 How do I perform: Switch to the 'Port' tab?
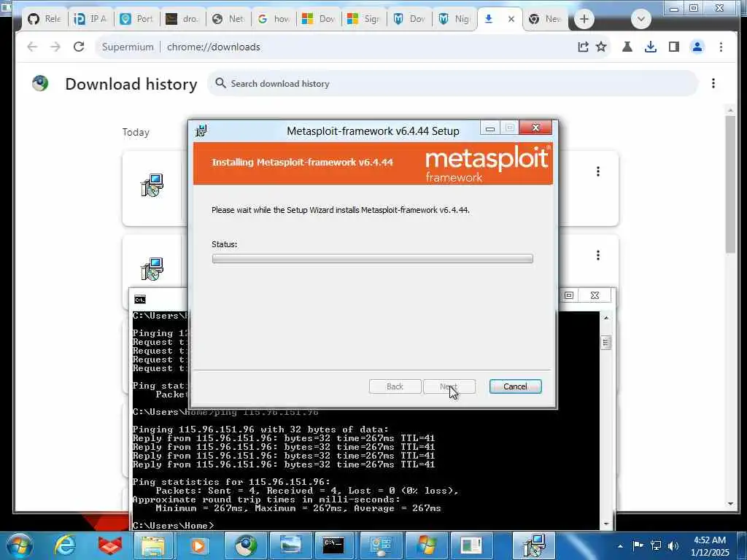coord(136,19)
